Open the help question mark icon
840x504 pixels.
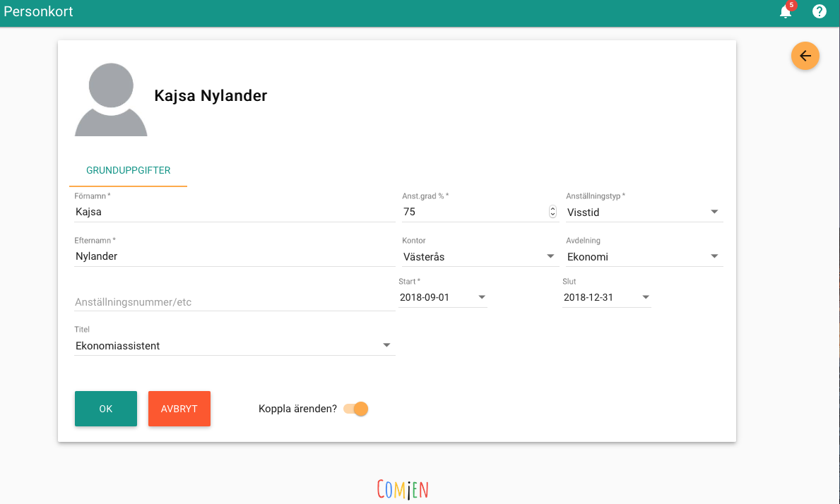(819, 11)
